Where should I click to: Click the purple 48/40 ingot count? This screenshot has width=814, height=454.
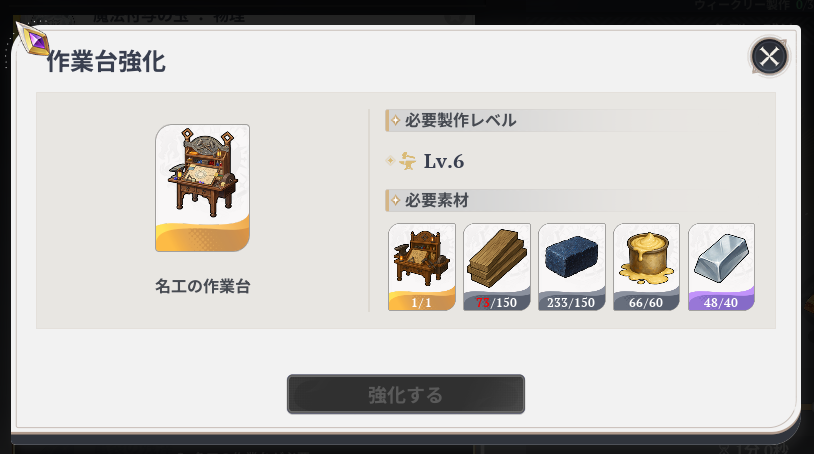721,302
